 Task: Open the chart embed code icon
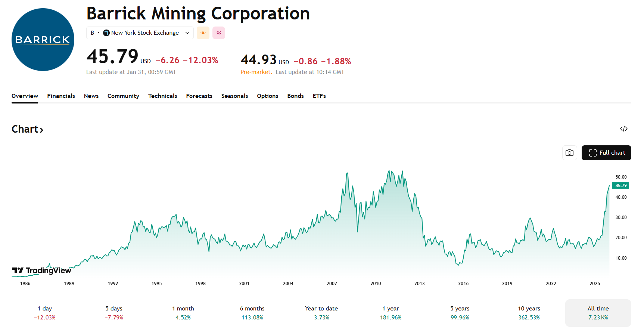point(624,129)
